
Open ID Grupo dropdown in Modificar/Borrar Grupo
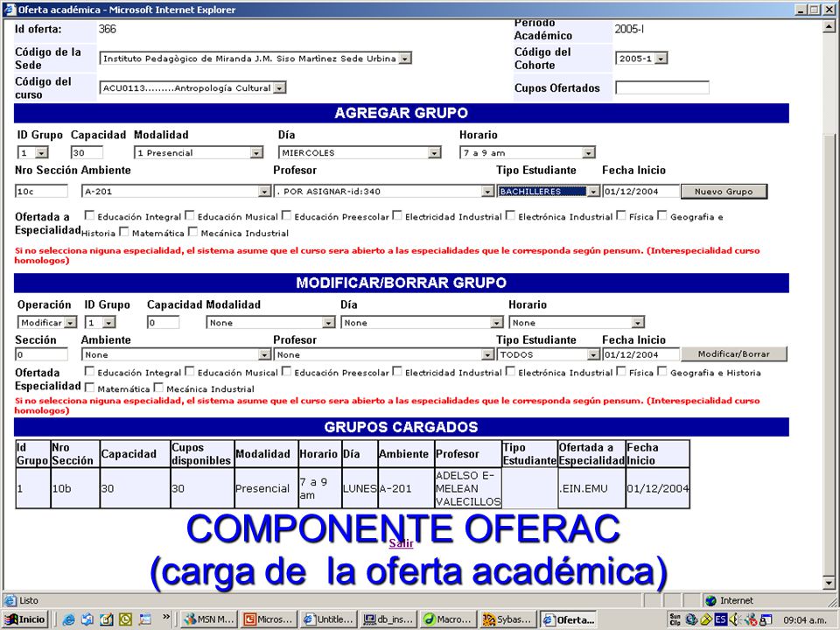pyautogui.click(x=100, y=323)
